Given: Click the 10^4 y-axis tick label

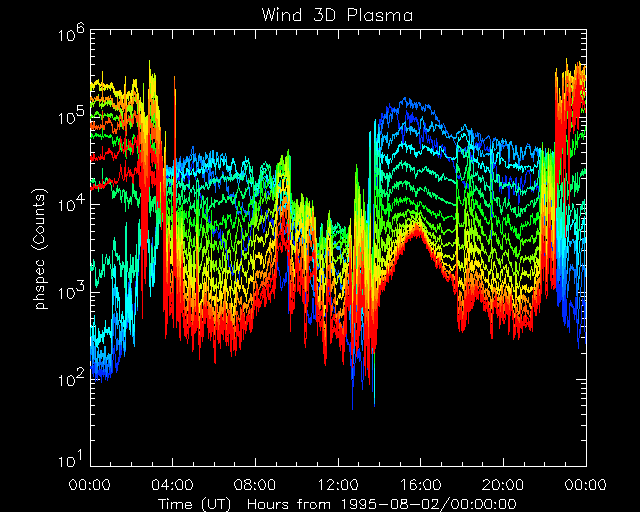Looking at the screenshot, I should point(71,202).
